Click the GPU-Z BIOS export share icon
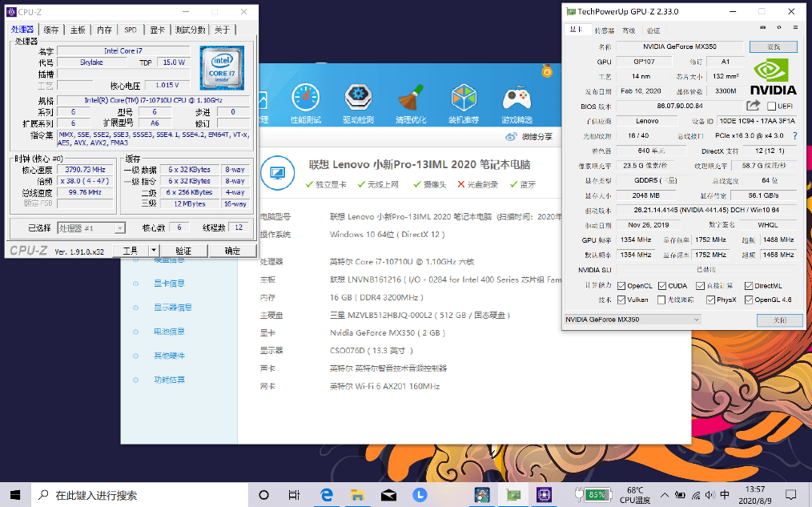The image size is (812, 507). click(x=753, y=106)
